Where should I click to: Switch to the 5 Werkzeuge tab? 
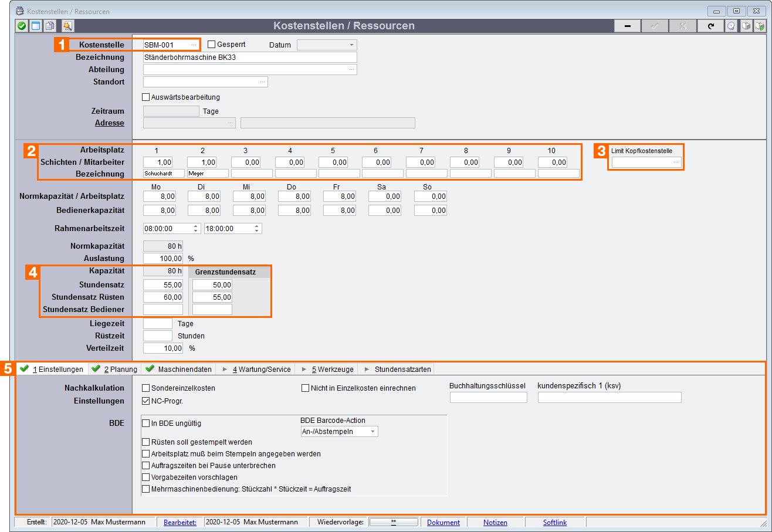327,369
